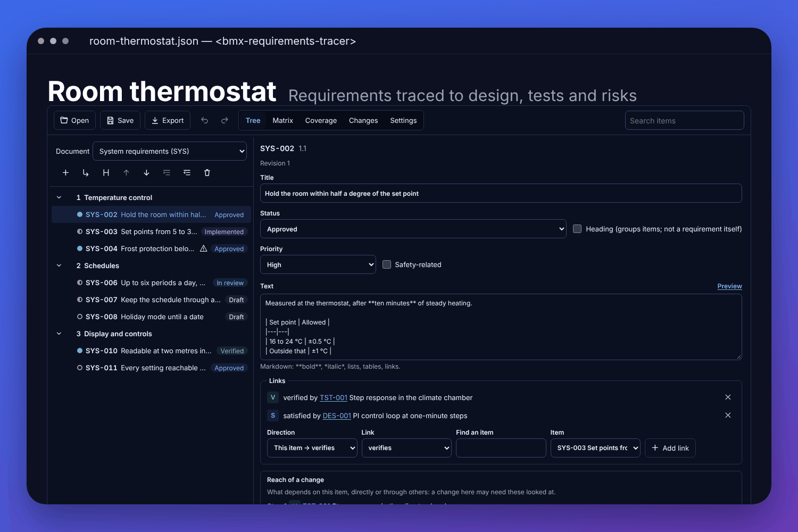Follow the TST-001 link
The height and width of the screenshot is (532, 798).
click(x=334, y=397)
